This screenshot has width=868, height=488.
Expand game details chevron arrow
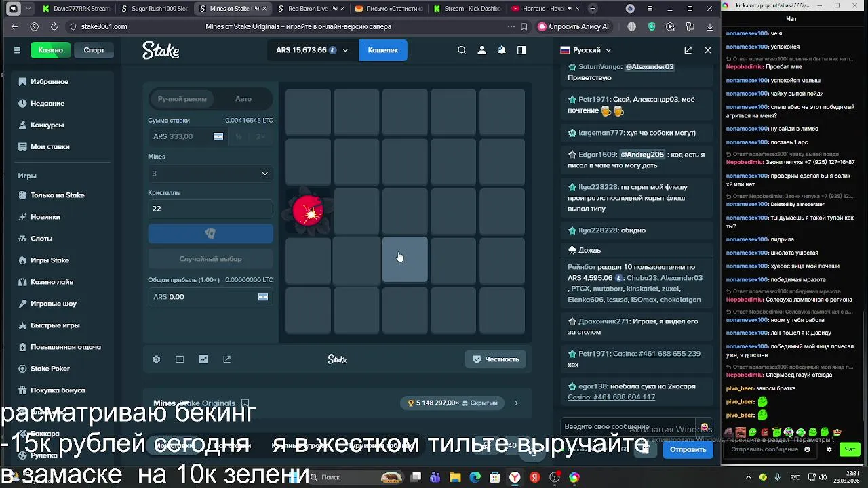(516, 403)
